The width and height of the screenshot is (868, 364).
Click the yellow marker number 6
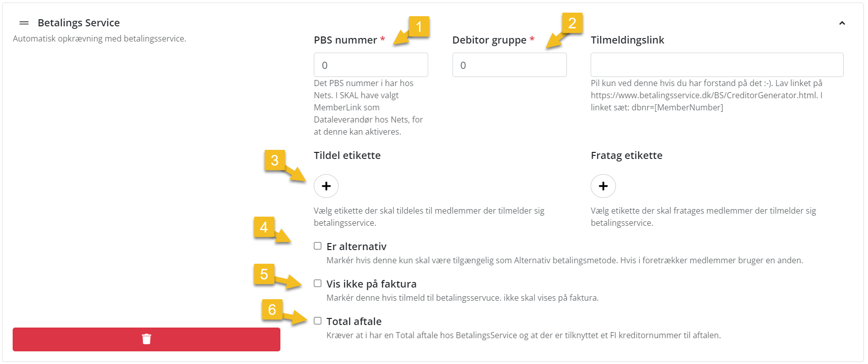pyautogui.click(x=272, y=309)
